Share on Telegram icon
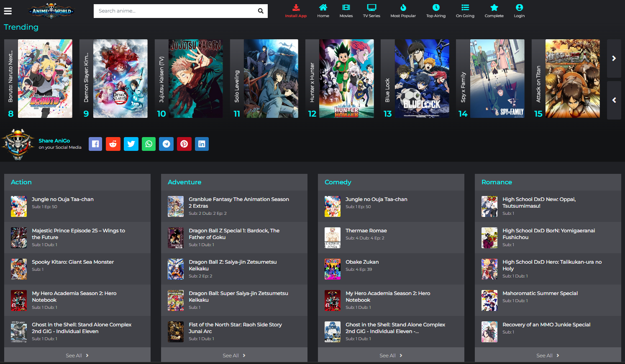Viewport: 625px width, 364px height. tap(166, 144)
